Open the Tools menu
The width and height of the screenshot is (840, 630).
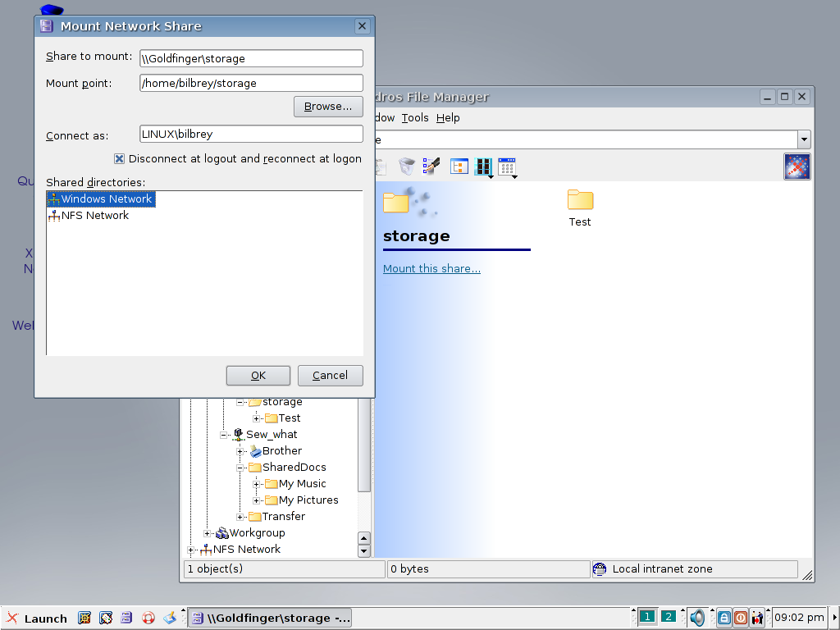[x=415, y=118]
